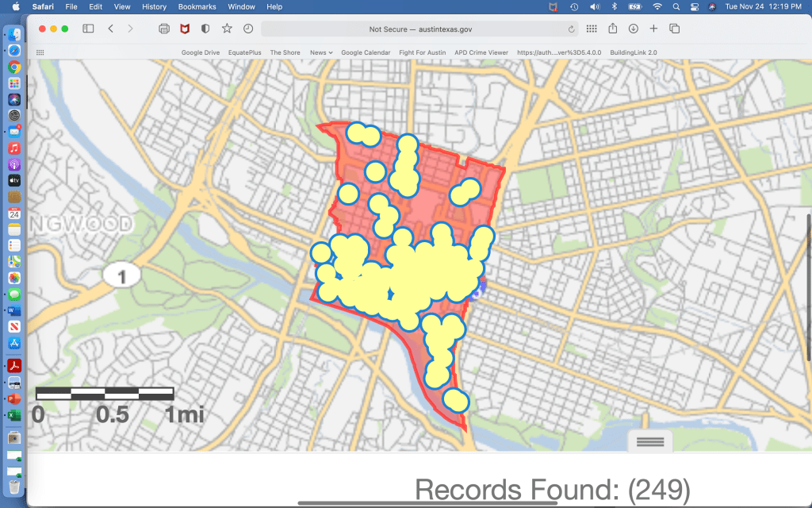The height and width of the screenshot is (508, 812).
Task: Open the Downloads arrow icon
Action: [x=633, y=29]
